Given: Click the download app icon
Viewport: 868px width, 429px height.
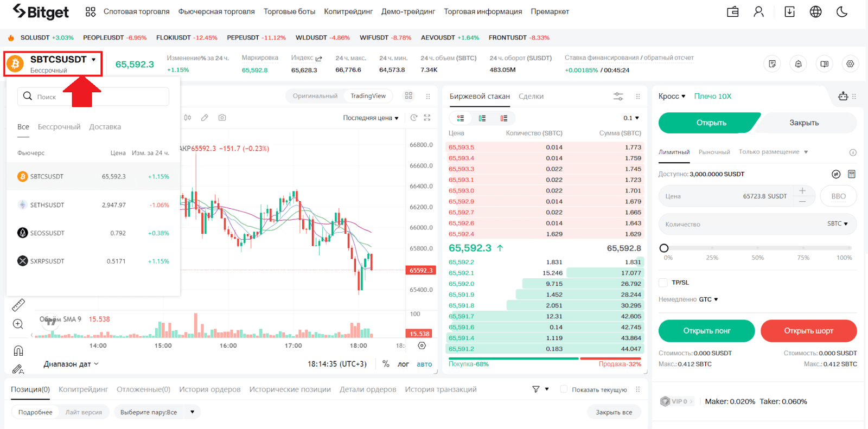Looking at the screenshot, I should 789,12.
